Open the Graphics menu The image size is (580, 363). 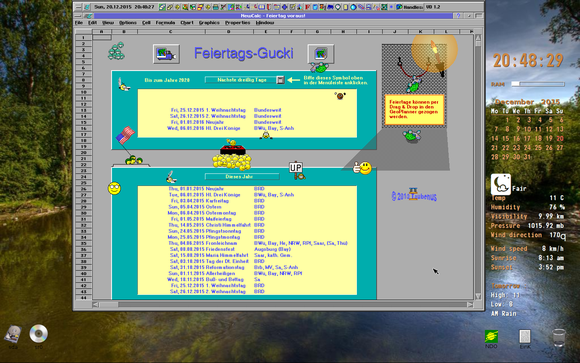(209, 23)
